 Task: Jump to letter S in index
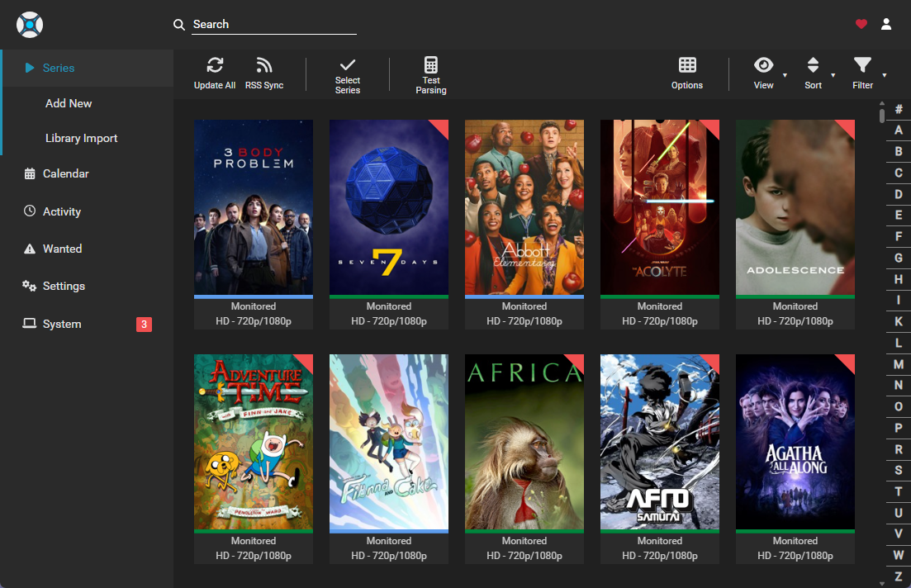click(x=899, y=470)
